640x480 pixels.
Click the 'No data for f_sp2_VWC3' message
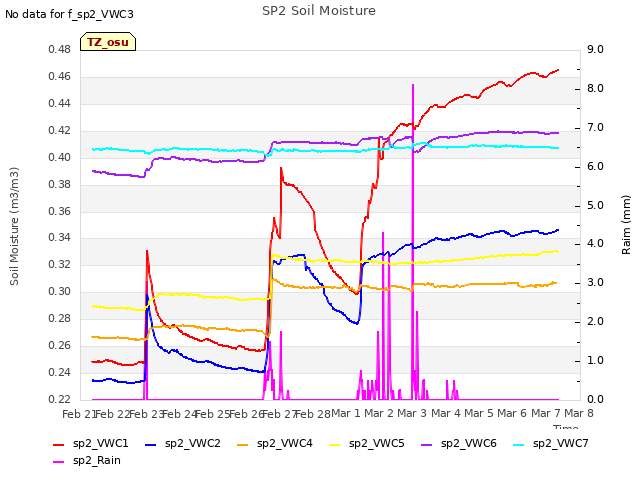point(69,14)
